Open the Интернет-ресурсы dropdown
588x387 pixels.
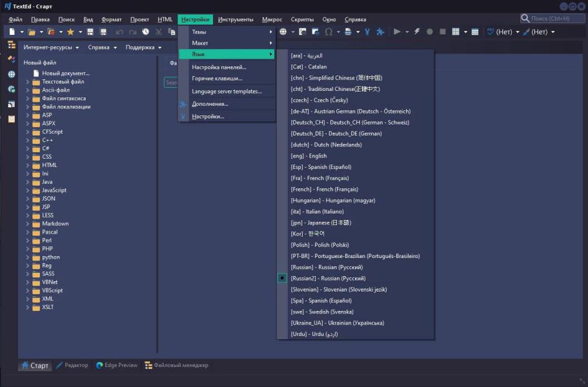[51, 48]
